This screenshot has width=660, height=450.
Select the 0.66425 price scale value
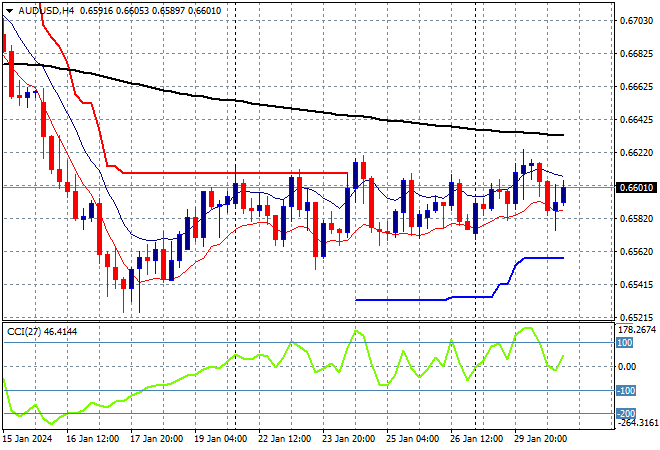click(636, 120)
